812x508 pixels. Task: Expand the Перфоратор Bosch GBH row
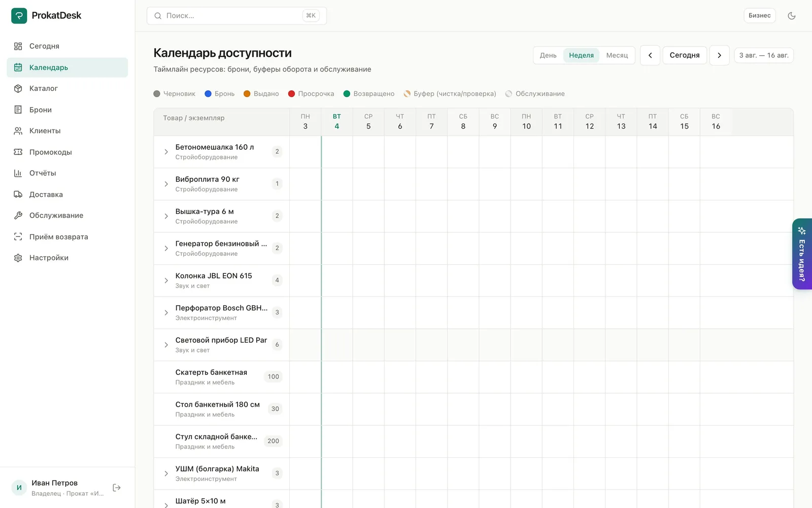(x=166, y=312)
